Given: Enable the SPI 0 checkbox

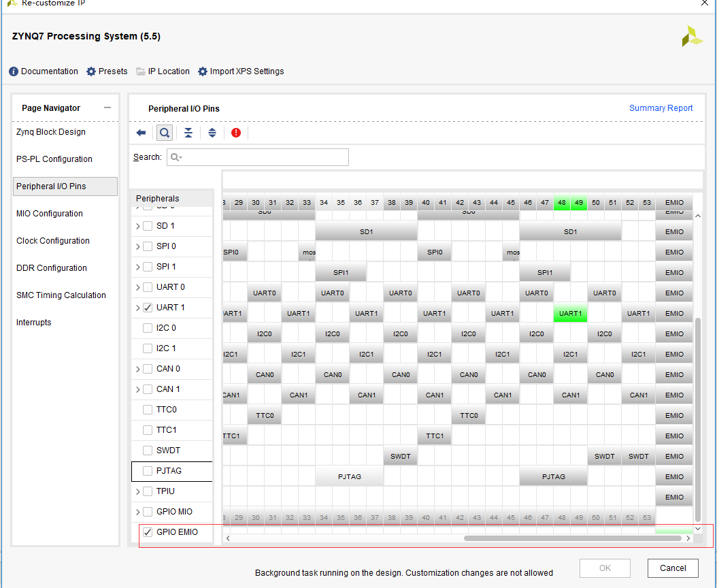Looking at the screenshot, I should pyautogui.click(x=147, y=246).
